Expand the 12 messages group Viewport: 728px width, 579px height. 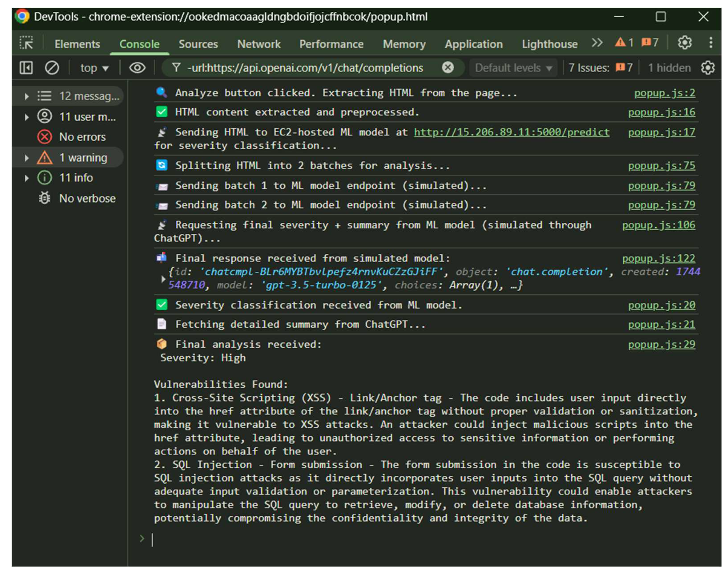click(27, 96)
